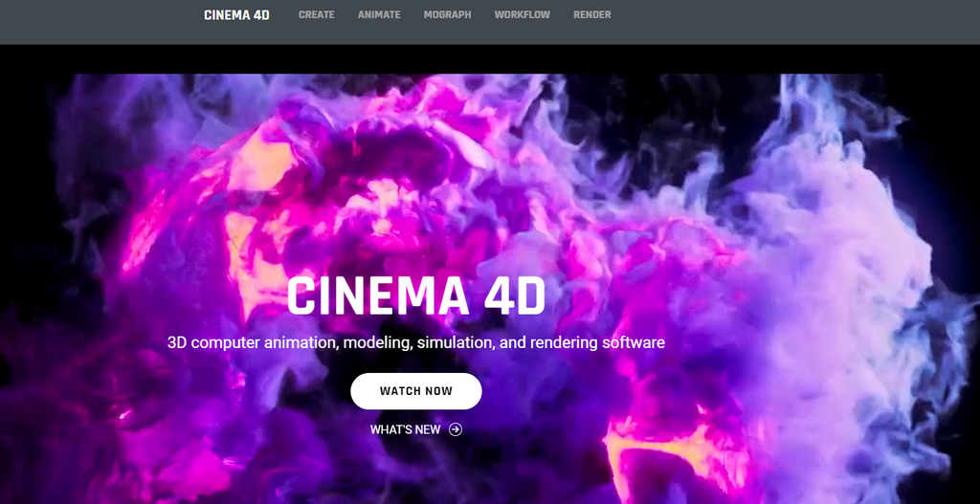Click the Watch Now button

point(416,391)
